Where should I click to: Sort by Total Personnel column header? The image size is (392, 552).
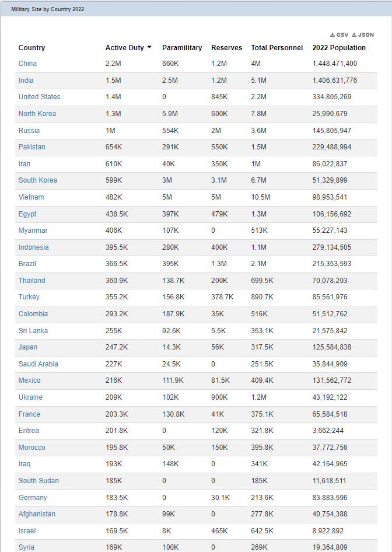tap(277, 47)
